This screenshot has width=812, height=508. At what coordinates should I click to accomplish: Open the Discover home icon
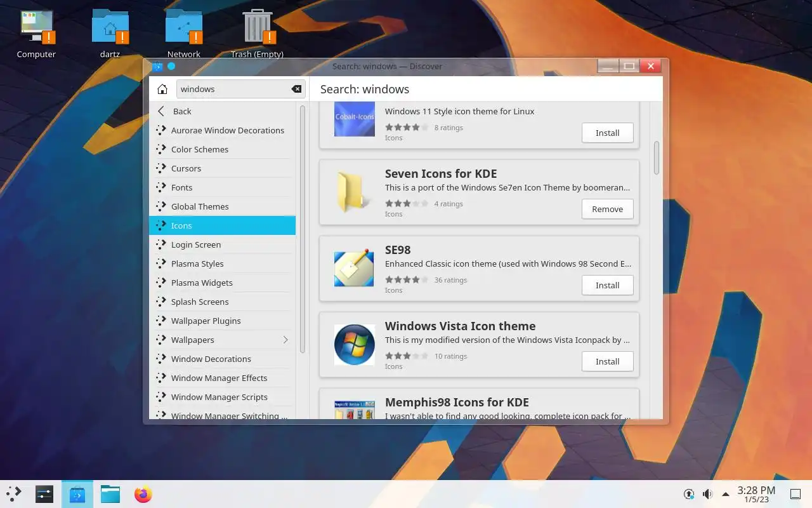pyautogui.click(x=162, y=89)
